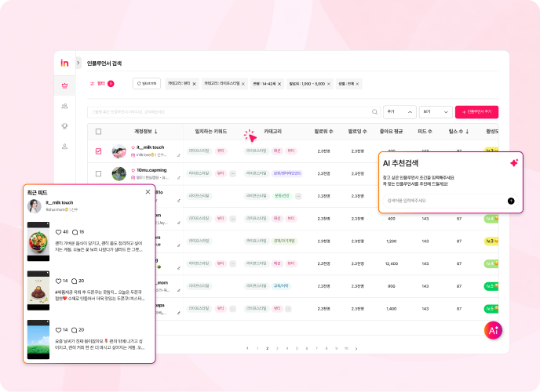Viewport: 540px width, 392px height.
Task: Open the single person profile sidebar icon
Action: click(x=64, y=146)
